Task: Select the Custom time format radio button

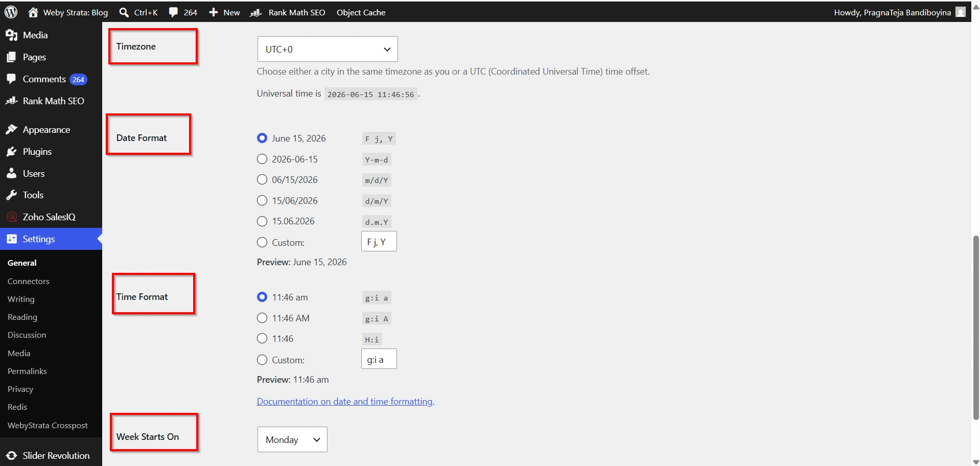Action: [x=262, y=360]
